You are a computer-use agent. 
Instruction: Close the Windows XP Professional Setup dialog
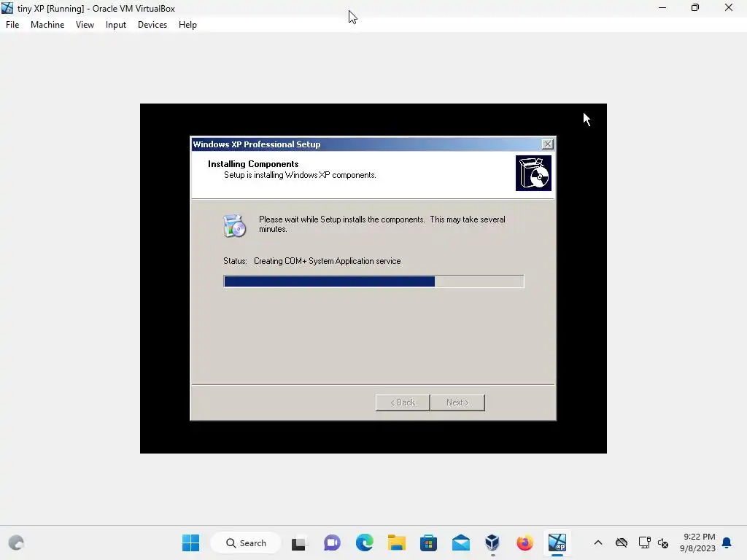[547, 144]
